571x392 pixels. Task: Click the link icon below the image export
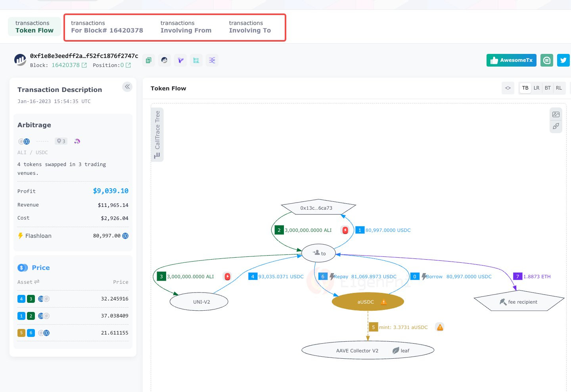click(x=556, y=126)
